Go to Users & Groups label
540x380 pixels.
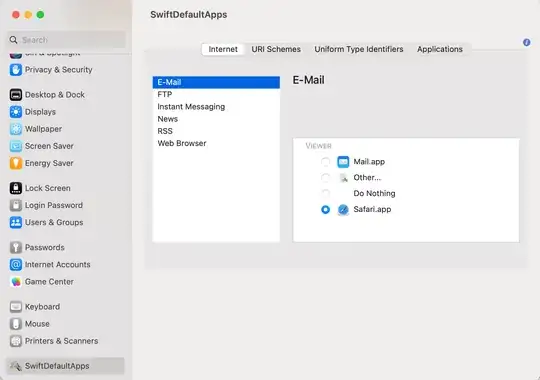(54, 223)
